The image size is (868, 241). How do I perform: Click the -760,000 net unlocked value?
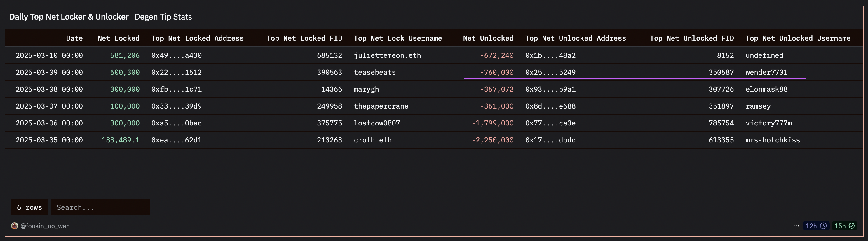tap(497, 72)
